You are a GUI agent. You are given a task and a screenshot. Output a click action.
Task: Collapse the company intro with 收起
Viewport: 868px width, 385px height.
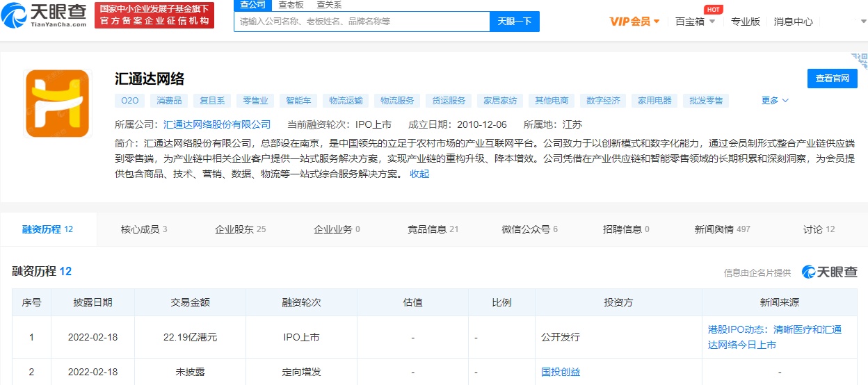click(x=419, y=174)
